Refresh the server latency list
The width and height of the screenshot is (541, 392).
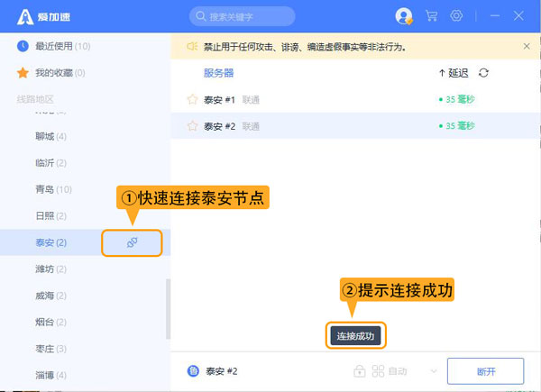[483, 73]
